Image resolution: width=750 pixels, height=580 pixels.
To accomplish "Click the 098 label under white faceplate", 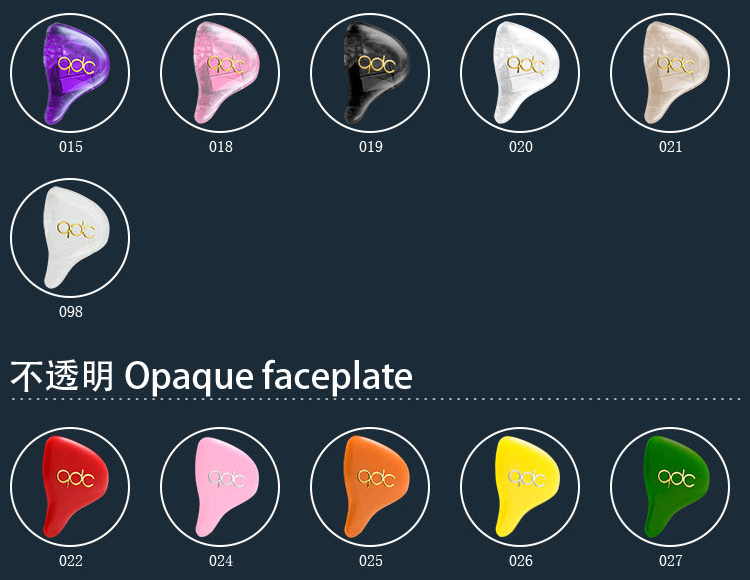I will click(71, 312).
